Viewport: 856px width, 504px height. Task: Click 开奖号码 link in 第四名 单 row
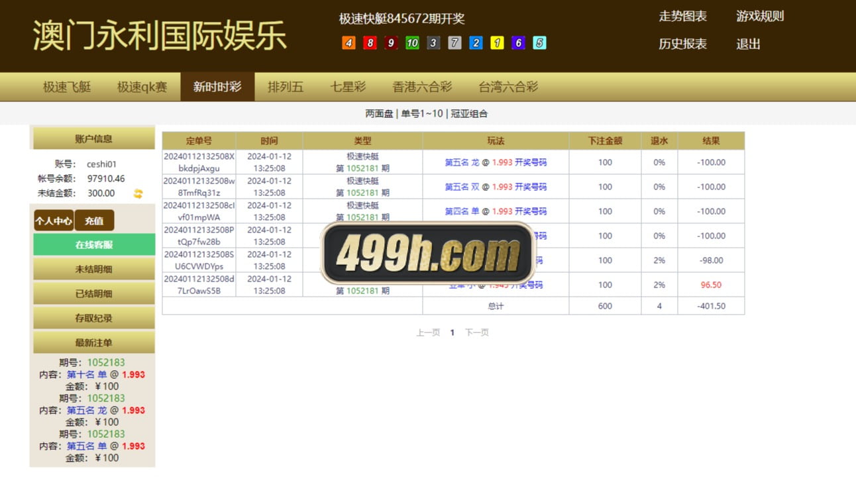click(531, 211)
